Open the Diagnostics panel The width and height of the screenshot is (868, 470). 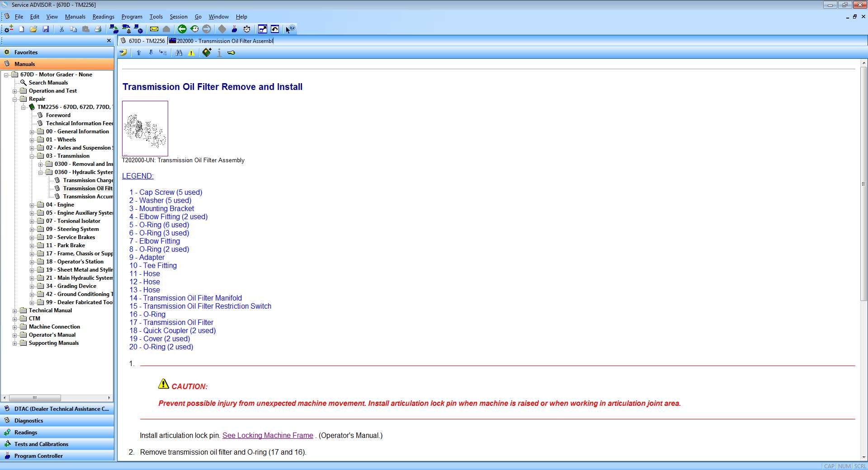click(57, 420)
